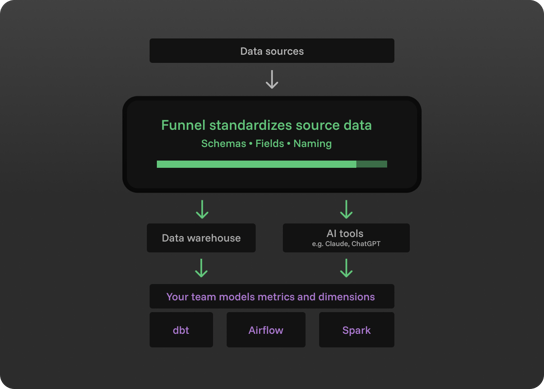
Task: Click the 'Schemas' word in the subtitle
Action: (223, 144)
